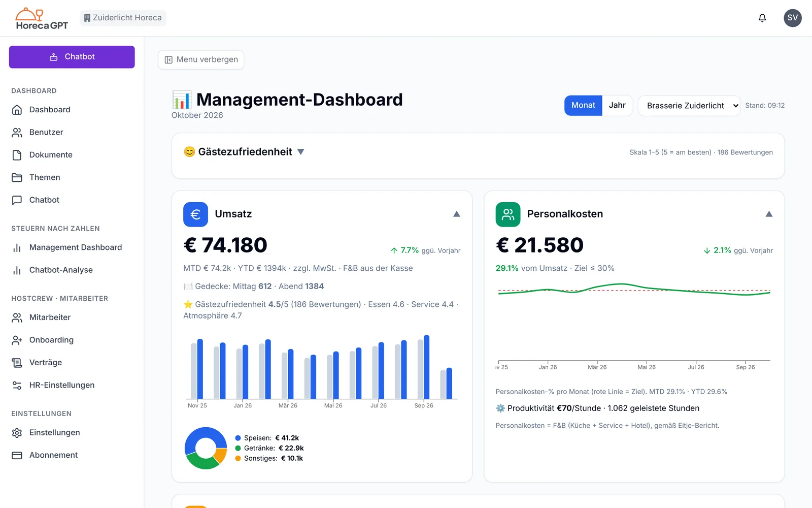Click the blue euro Umsatz icon
This screenshot has width=812, height=508.
point(195,214)
